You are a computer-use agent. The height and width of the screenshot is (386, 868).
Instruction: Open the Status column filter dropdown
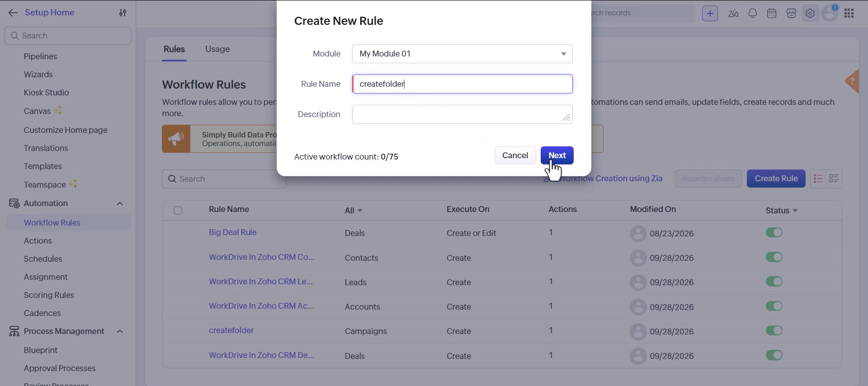(782, 210)
